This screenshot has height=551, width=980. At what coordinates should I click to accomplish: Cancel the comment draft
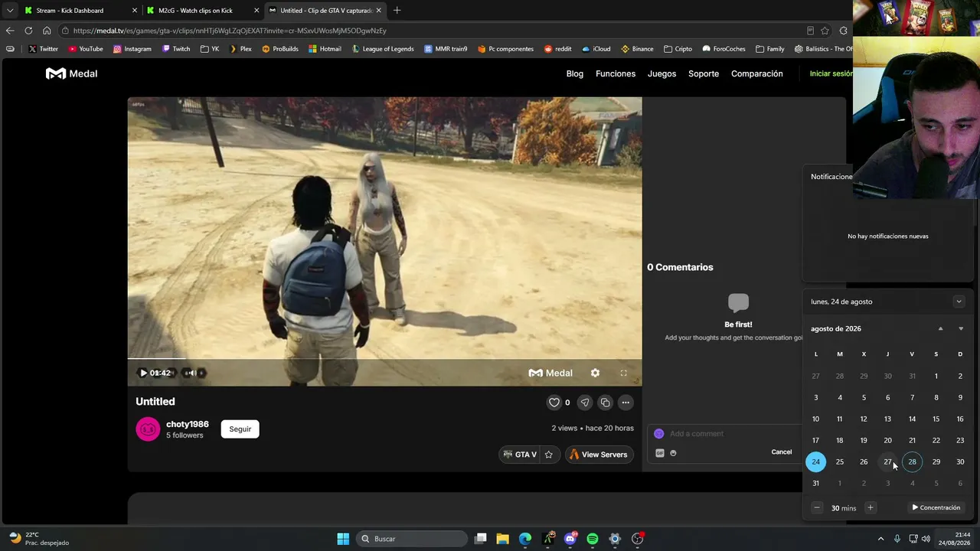pyautogui.click(x=782, y=452)
